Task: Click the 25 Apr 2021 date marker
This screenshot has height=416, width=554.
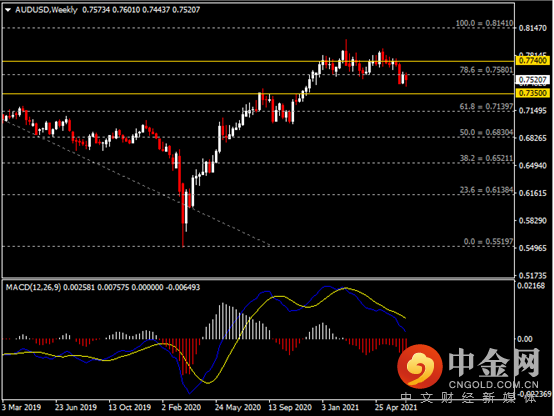Action: [x=396, y=407]
